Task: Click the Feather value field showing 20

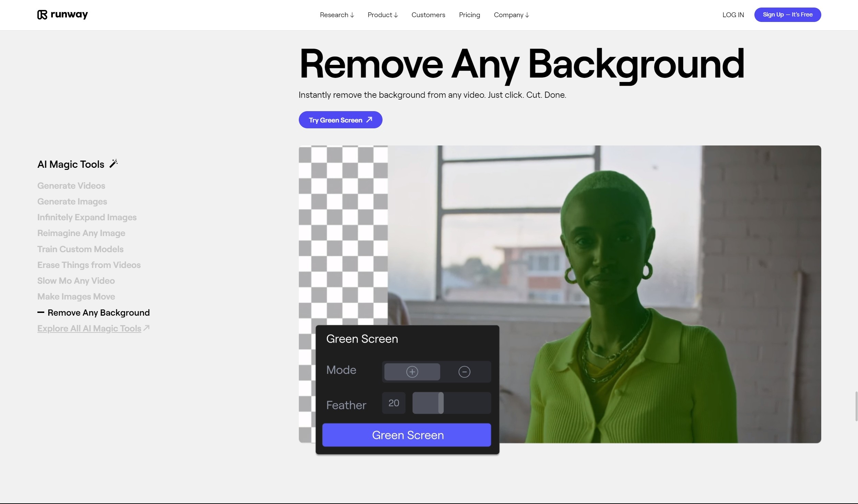Action: pos(393,403)
